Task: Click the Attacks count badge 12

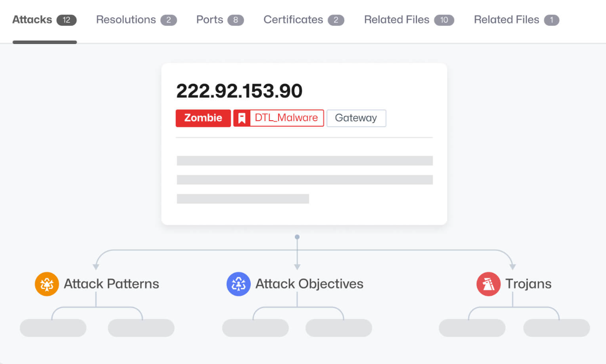Action: tap(66, 20)
